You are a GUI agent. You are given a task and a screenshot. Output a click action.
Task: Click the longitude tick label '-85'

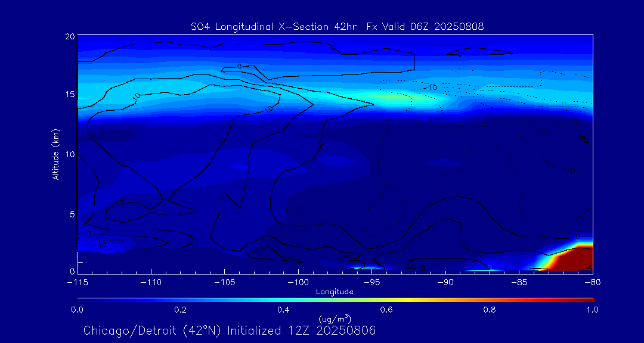coord(519,283)
